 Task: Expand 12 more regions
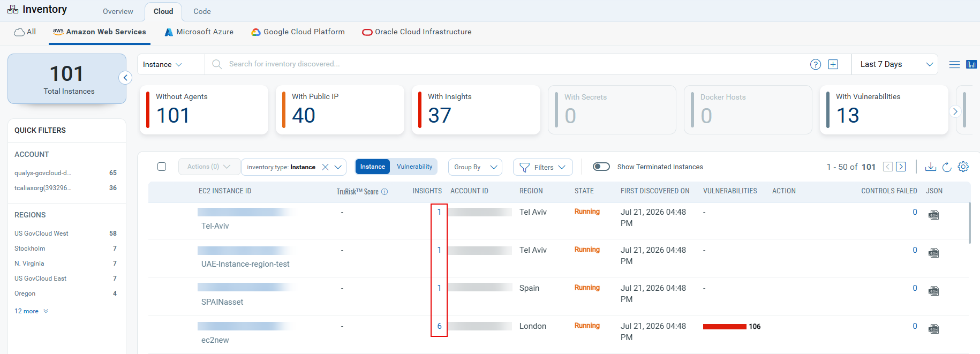(32, 311)
